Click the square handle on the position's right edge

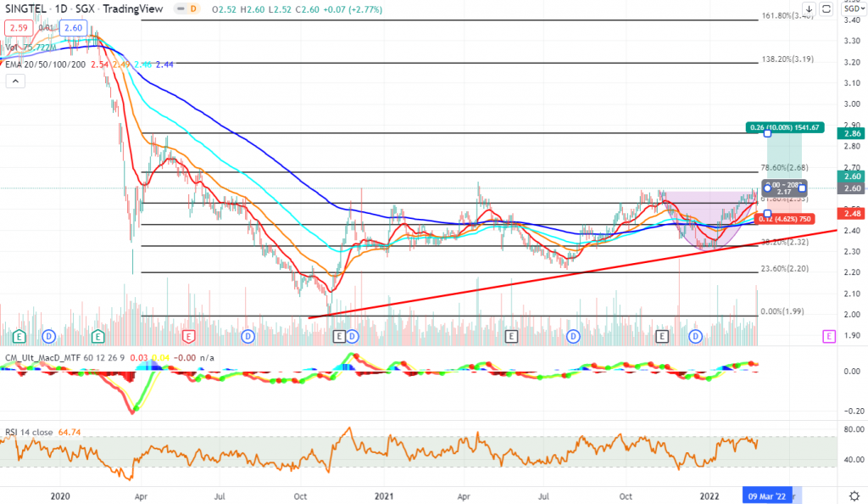pyautogui.click(x=802, y=189)
